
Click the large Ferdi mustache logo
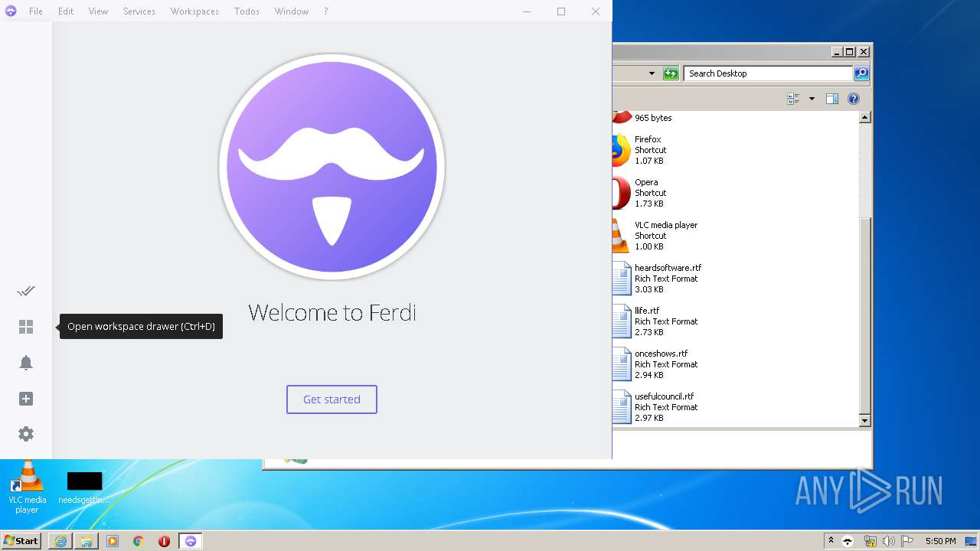pos(332,166)
